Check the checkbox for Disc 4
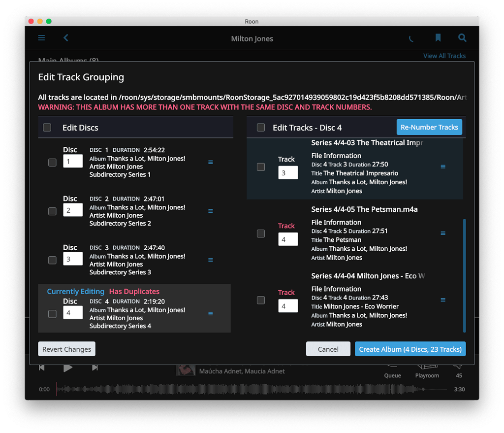The image size is (504, 433). click(x=52, y=312)
